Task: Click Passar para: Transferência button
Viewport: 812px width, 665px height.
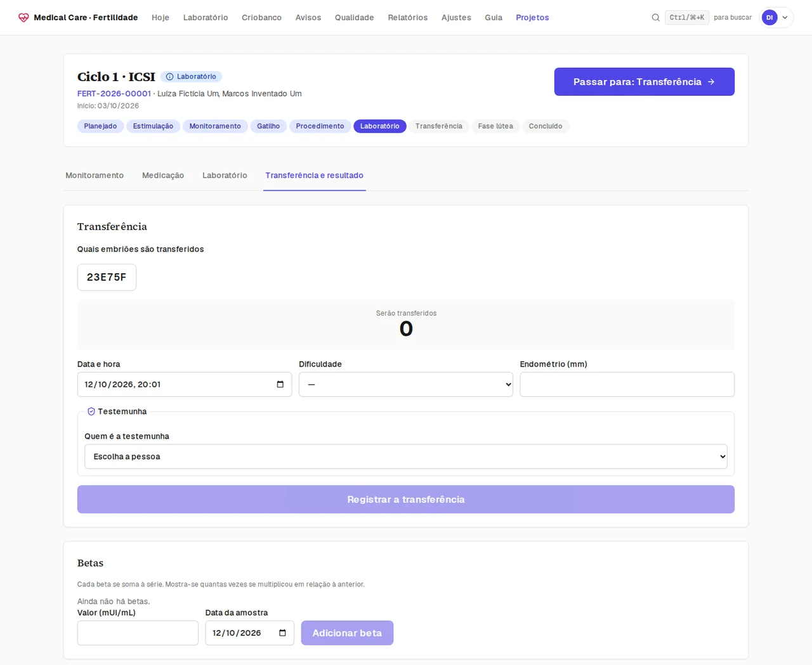Action: coord(645,82)
